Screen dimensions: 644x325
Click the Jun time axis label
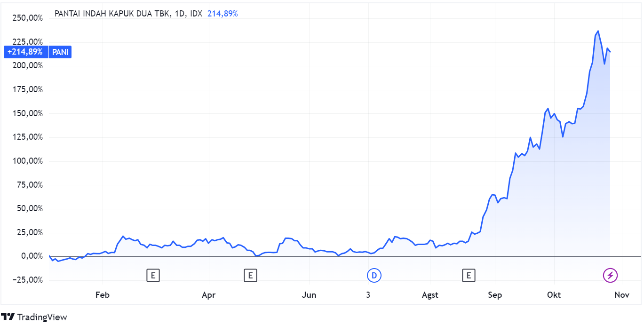click(309, 295)
